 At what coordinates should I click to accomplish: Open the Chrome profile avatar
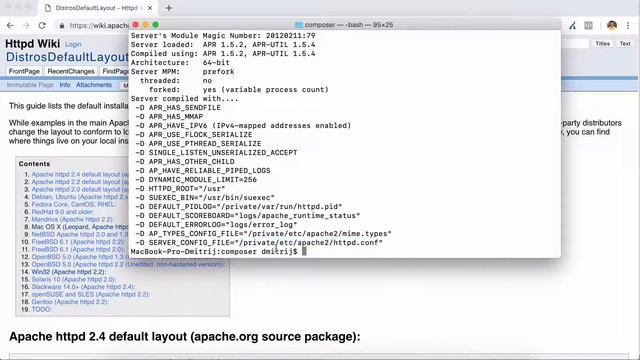611,25
